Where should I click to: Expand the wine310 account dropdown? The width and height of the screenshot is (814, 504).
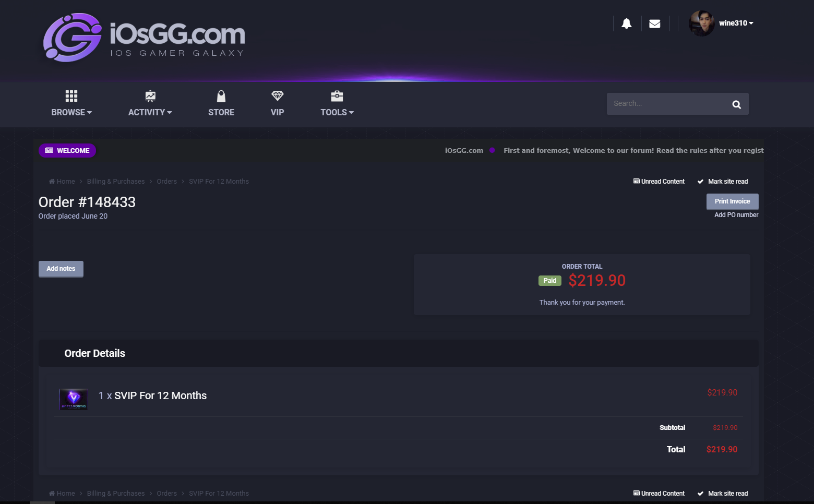coord(736,23)
